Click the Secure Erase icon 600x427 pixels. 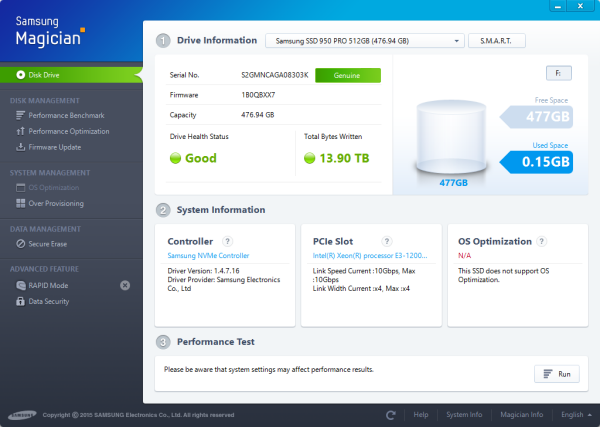[20, 243]
